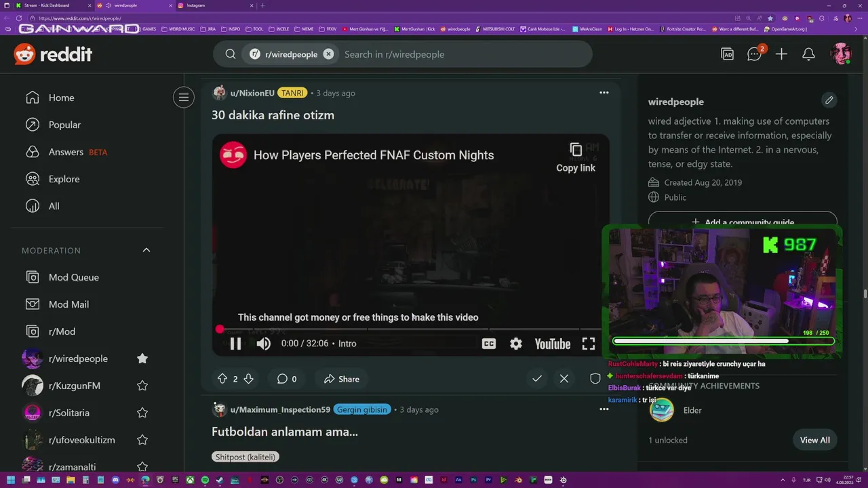The image size is (868, 488).
Task: Open post Futboldan anlamam ama...
Action: click(285, 432)
